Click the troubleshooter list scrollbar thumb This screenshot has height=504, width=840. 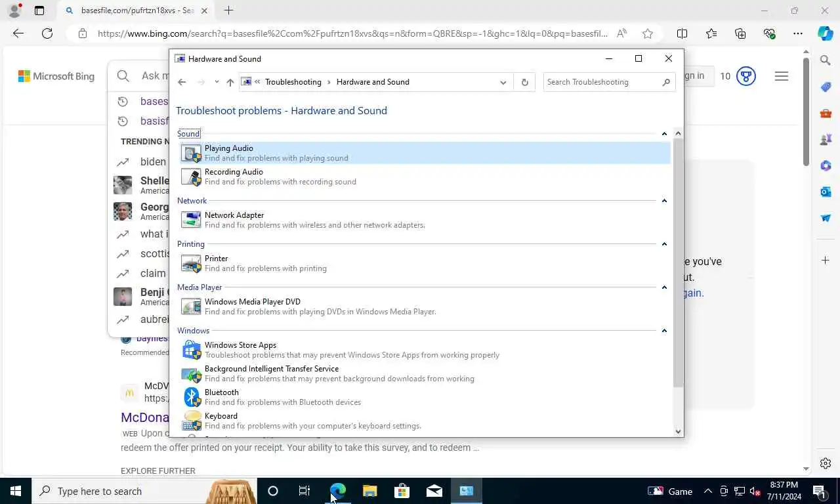pos(679,262)
